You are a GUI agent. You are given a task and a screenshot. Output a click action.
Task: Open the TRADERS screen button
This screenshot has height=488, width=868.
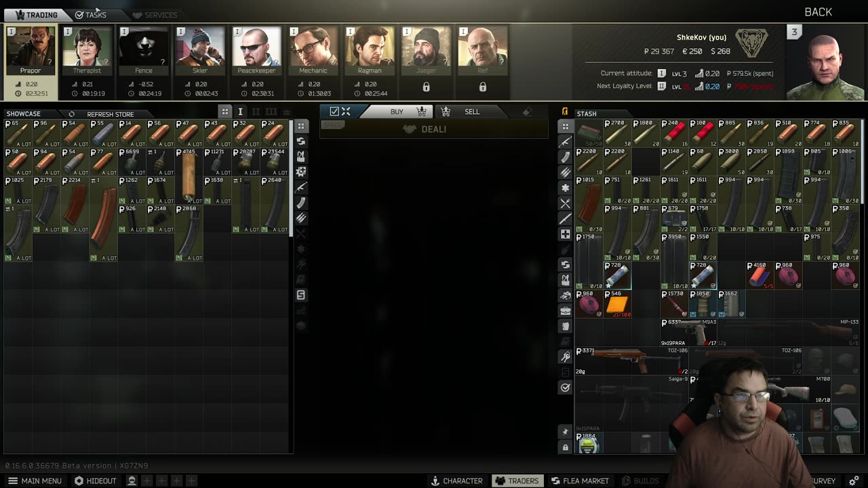pos(517,481)
